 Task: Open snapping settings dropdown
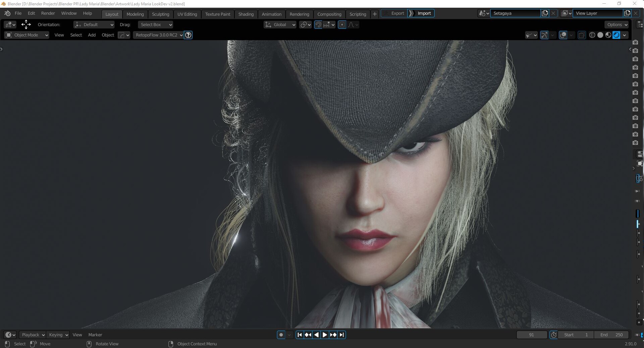(x=329, y=24)
